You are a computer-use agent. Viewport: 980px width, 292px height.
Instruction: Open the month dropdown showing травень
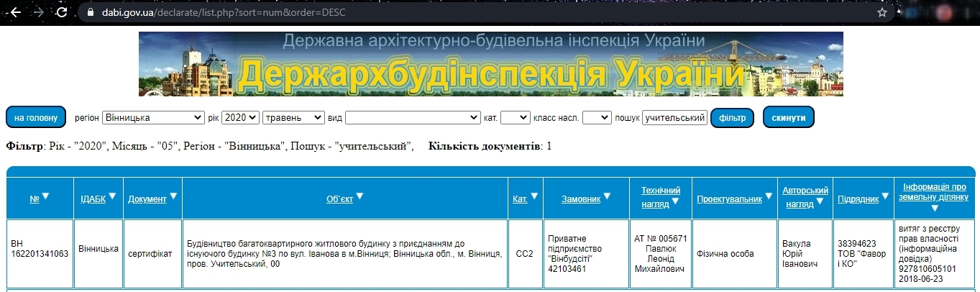pos(294,117)
